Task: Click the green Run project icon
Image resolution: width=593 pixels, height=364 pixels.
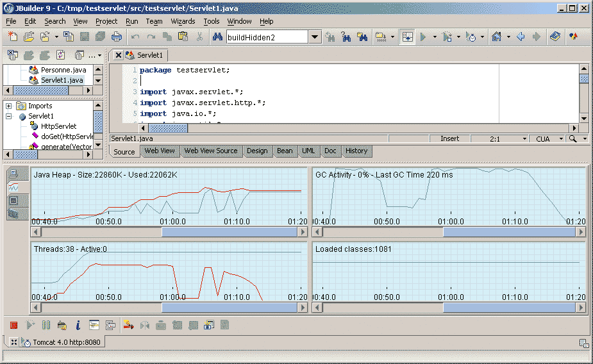Action: point(423,37)
